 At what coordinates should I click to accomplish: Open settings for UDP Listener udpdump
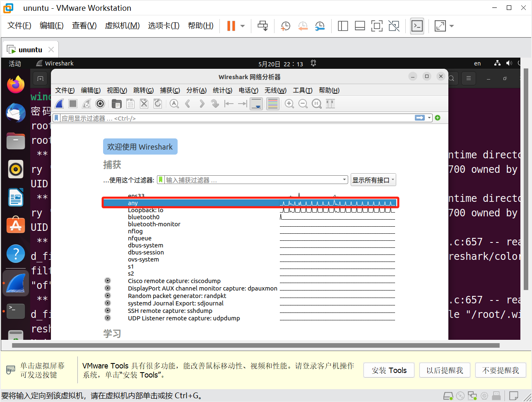(108, 318)
